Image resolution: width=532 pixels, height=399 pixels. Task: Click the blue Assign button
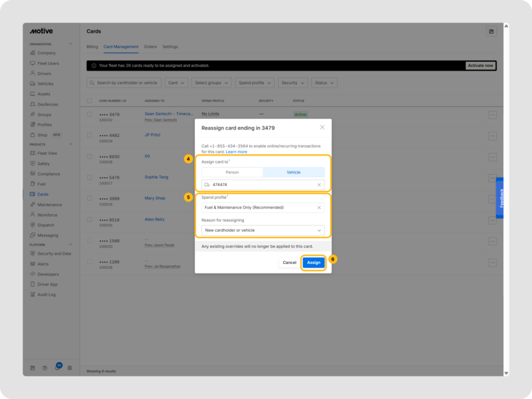(313, 263)
